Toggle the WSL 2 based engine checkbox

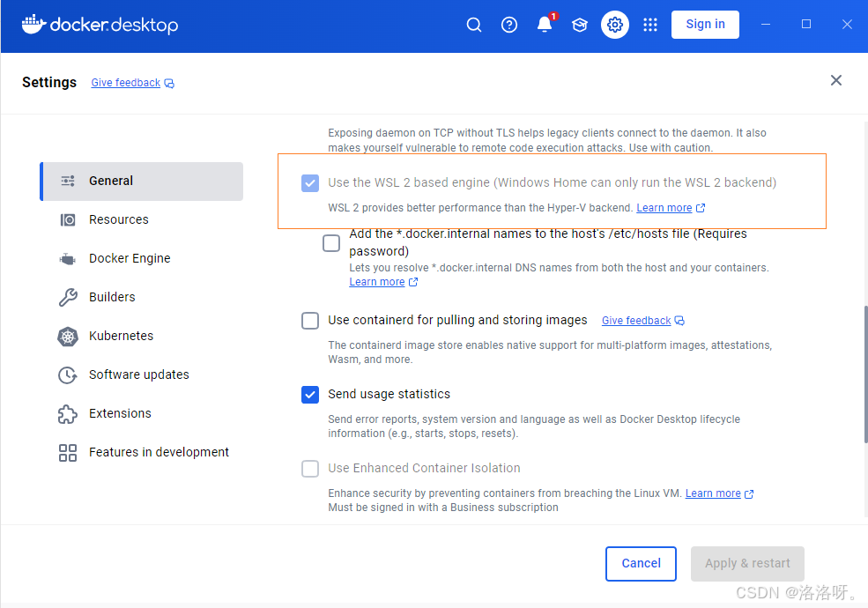[310, 182]
